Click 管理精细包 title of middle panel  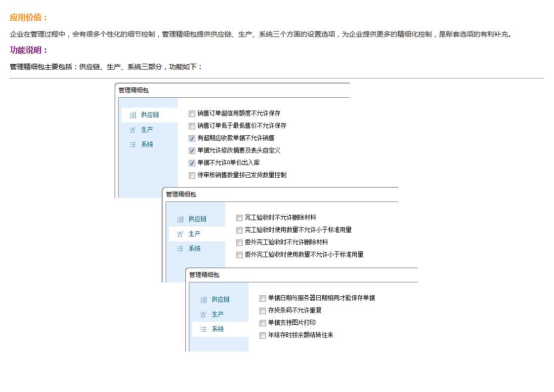181,194
